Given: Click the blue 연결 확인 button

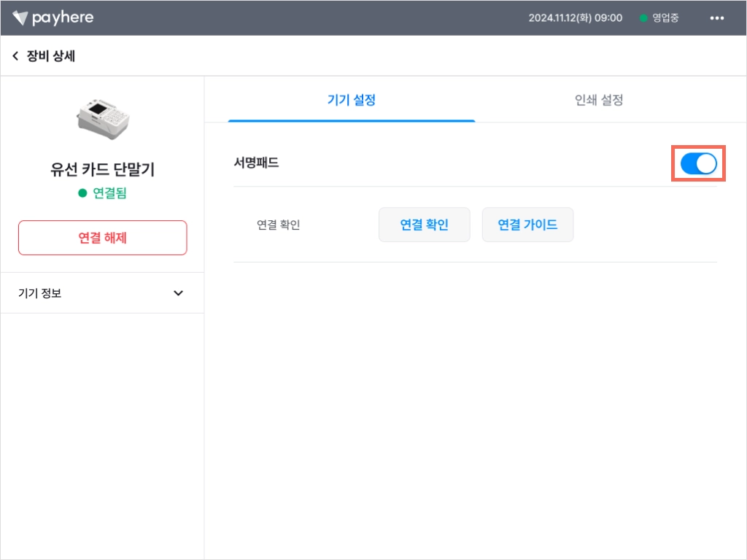Looking at the screenshot, I should tap(424, 225).
